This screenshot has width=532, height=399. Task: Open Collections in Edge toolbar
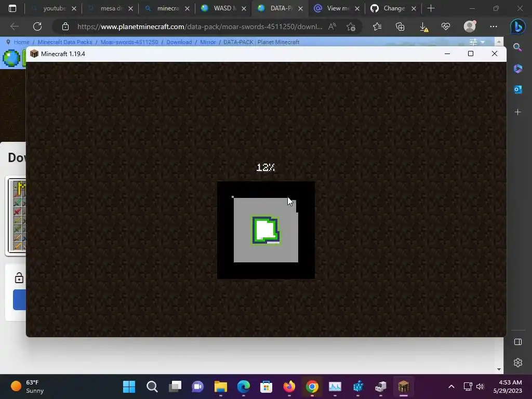tap(400, 26)
